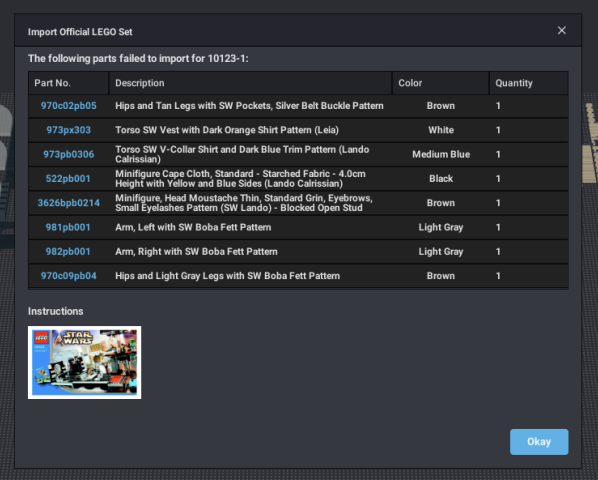This screenshot has width=598, height=480.
Task: Close the Import Official LEGO Set dialog
Action: click(561, 31)
